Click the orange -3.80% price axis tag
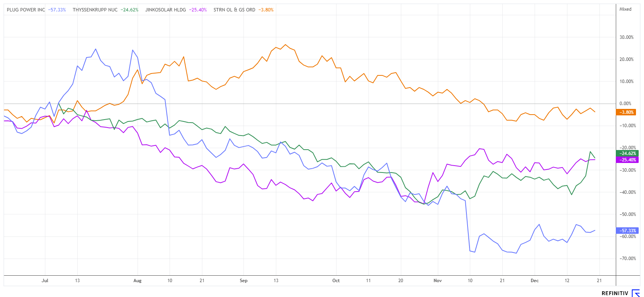This screenshot has height=297, width=644. (x=626, y=112)
